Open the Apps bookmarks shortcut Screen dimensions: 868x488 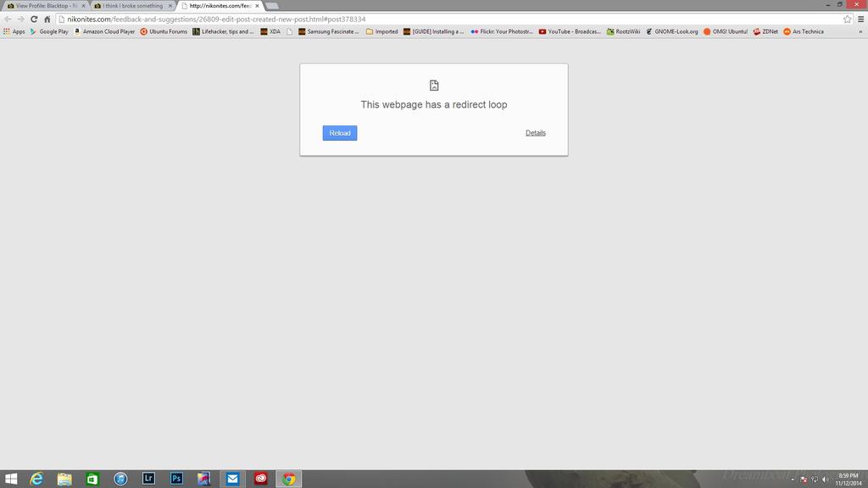14,31
